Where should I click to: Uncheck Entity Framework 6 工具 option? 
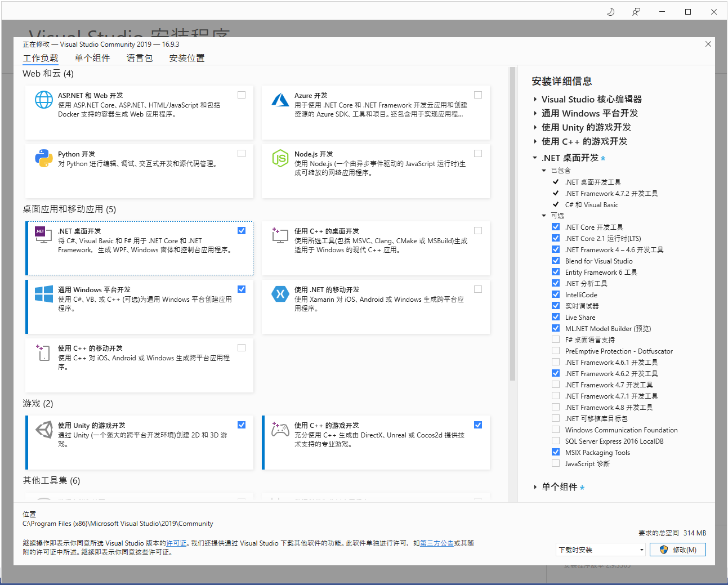coord(556,272)
